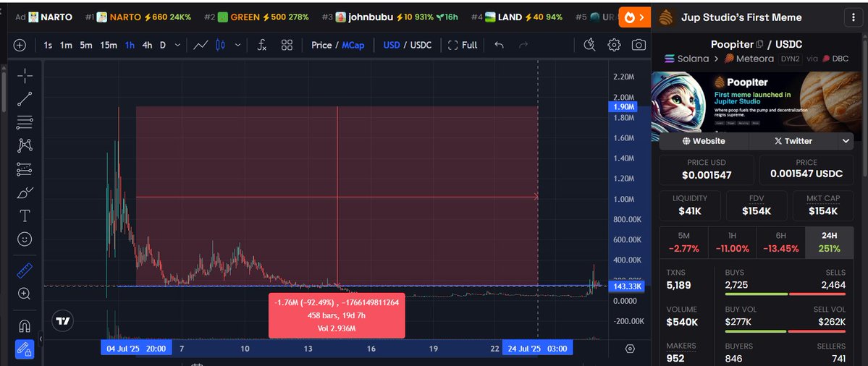Switch chart to Price view

pos(321,46)
